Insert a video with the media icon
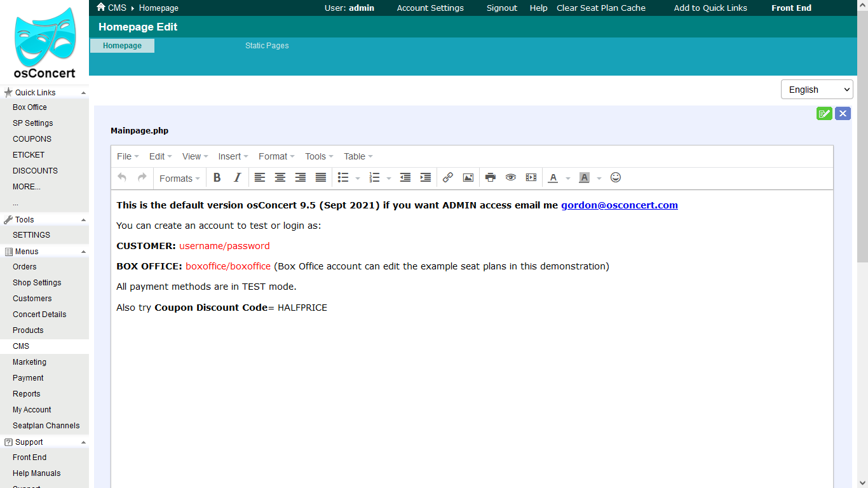868x488 pixels. coord(531,178)
